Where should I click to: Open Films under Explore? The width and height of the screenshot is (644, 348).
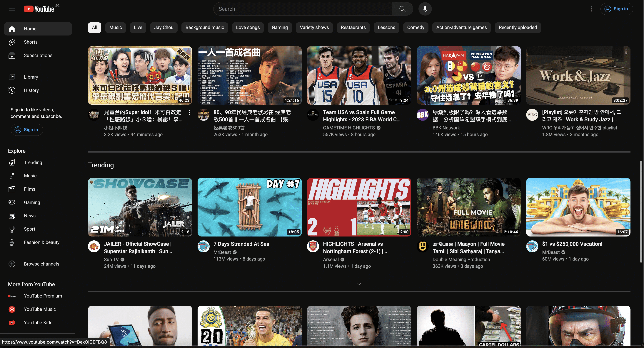click(38, 189)
